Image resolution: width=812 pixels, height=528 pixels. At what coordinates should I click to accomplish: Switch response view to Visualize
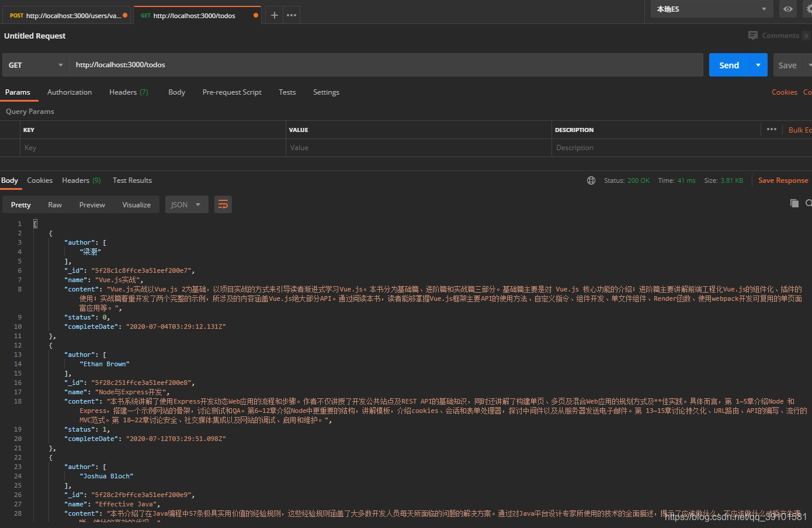[x=137, y=204]
